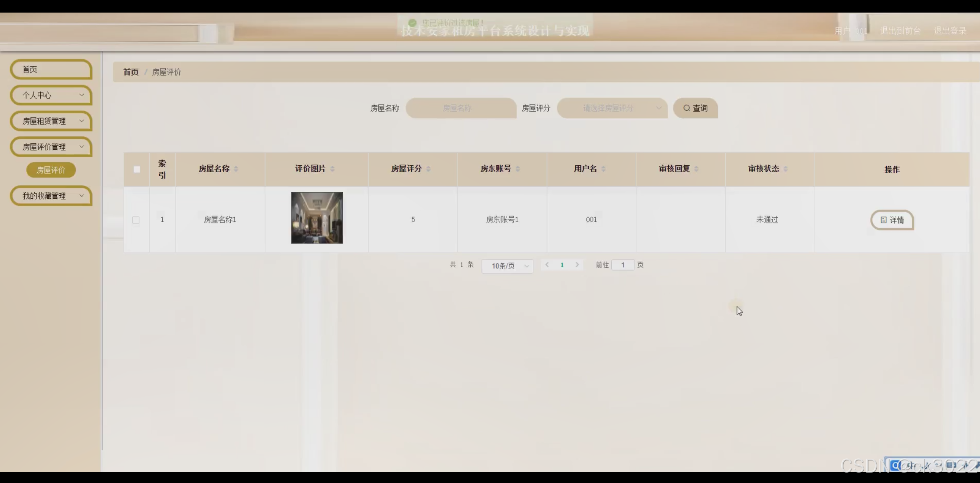Image resolution: width=980 pixels, height=483 pixels.
Task: Check the row 1 checkbox
Action: 136,220
